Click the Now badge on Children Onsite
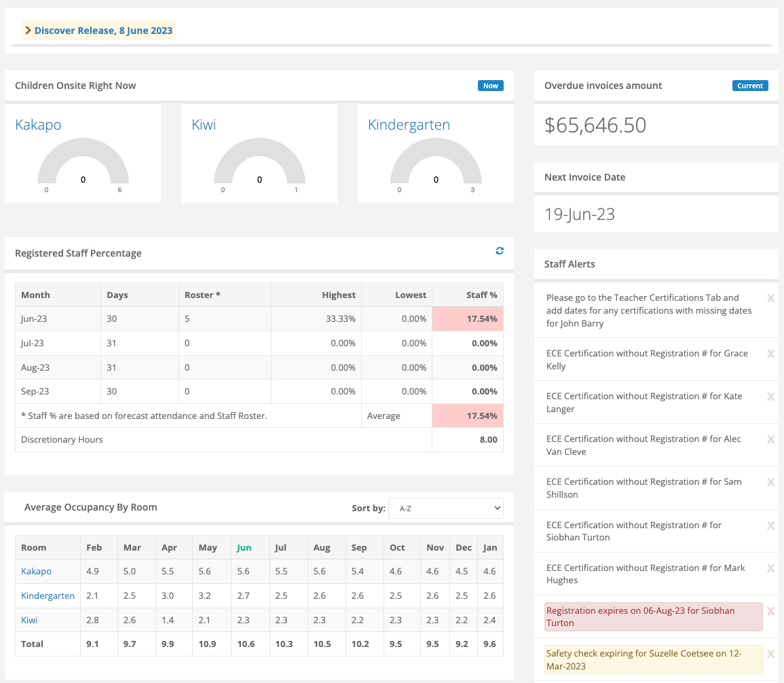 [491, 86]
